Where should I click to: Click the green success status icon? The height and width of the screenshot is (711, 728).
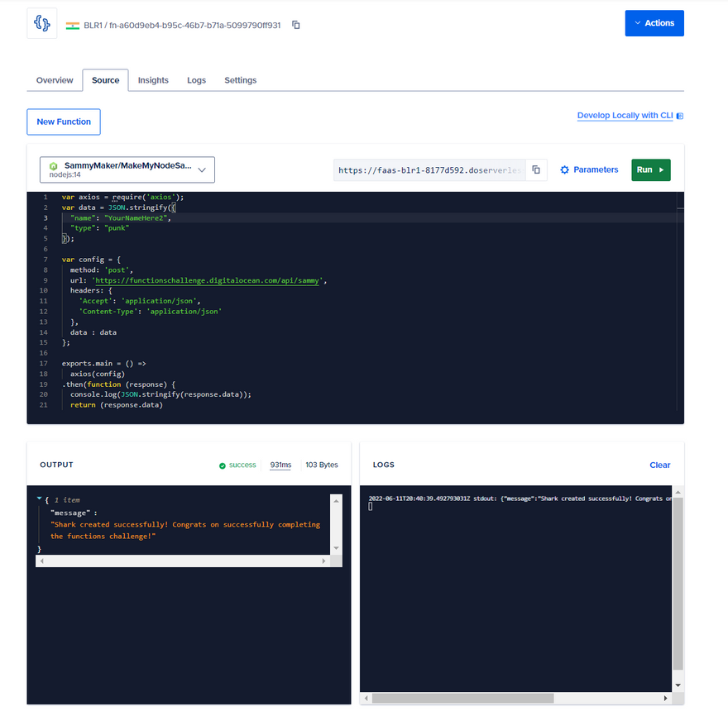click(223, 465)
